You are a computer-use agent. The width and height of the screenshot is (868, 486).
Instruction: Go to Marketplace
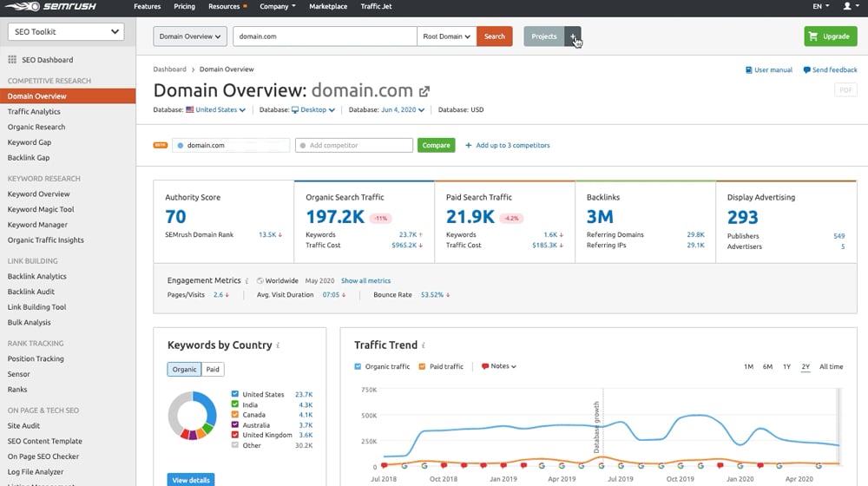(x=328, y=6)
